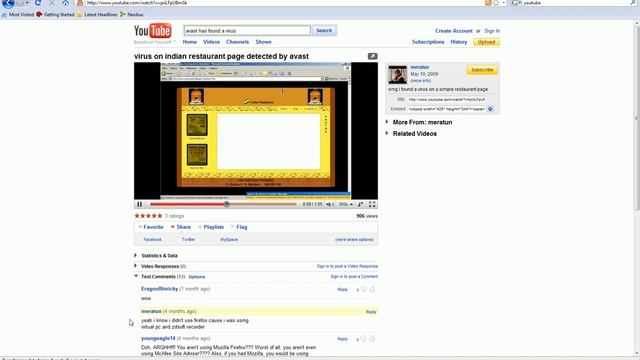Open the Neobux bookmark
Screen dimensions: 640x360
[132, 14]
